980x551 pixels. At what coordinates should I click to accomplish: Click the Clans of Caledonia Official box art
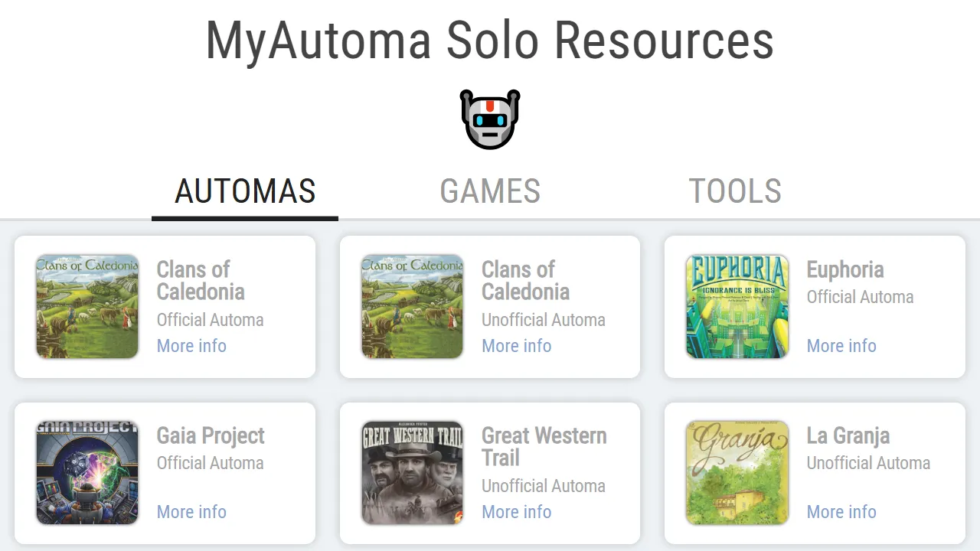coord(87,306)
